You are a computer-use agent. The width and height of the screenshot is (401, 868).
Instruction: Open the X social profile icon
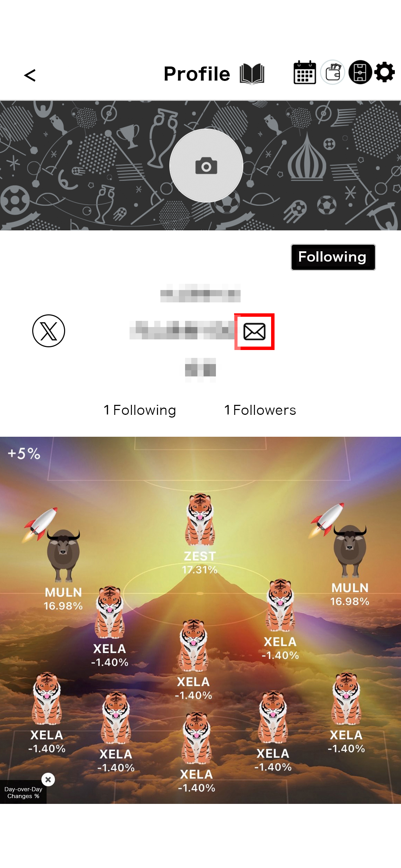pos(49,331)
